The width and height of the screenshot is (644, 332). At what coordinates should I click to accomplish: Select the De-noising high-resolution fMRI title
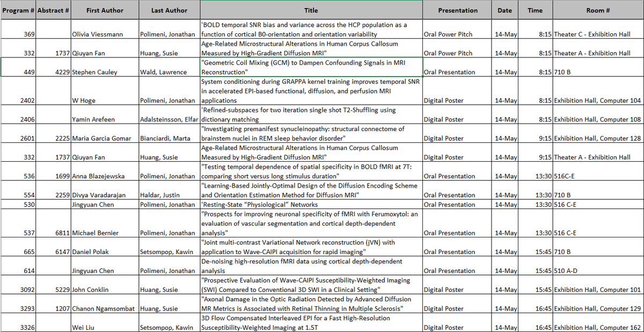coord(311,266)
